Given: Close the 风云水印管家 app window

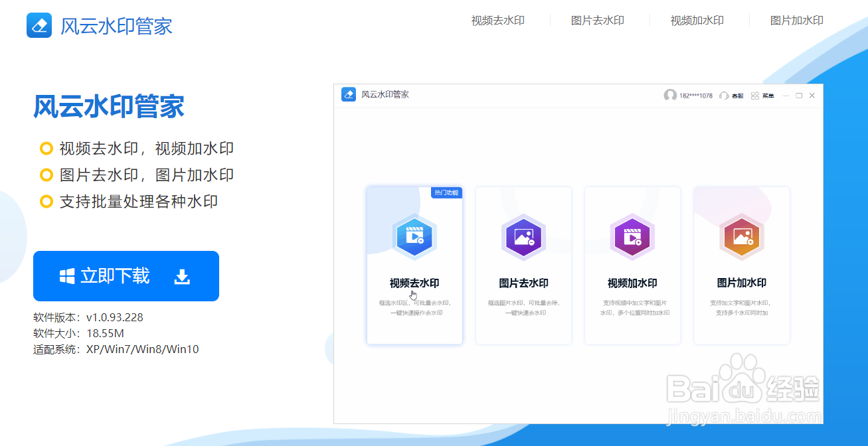Looking at the screenshot, I should coord(812,96).
